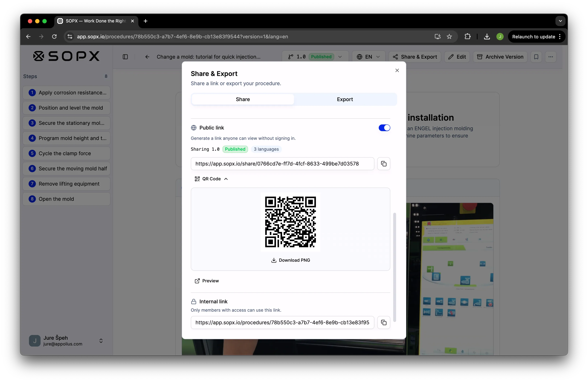Image resolution: width=588 pixels, height=382 pixels.
Task: Click the lock icon beside Internal link
Action: coord(194,302)
